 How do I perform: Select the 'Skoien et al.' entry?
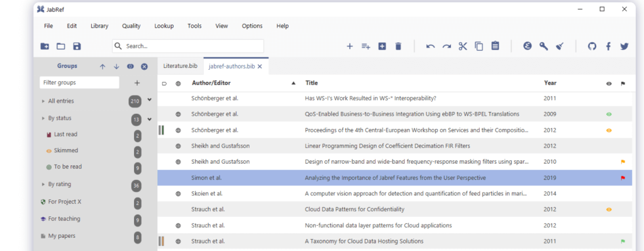[395, 194]
